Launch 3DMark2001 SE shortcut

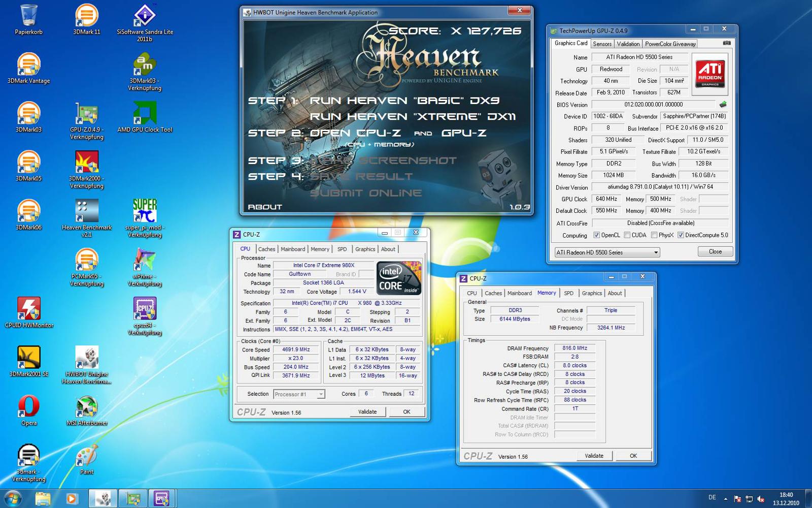(29, 361)
